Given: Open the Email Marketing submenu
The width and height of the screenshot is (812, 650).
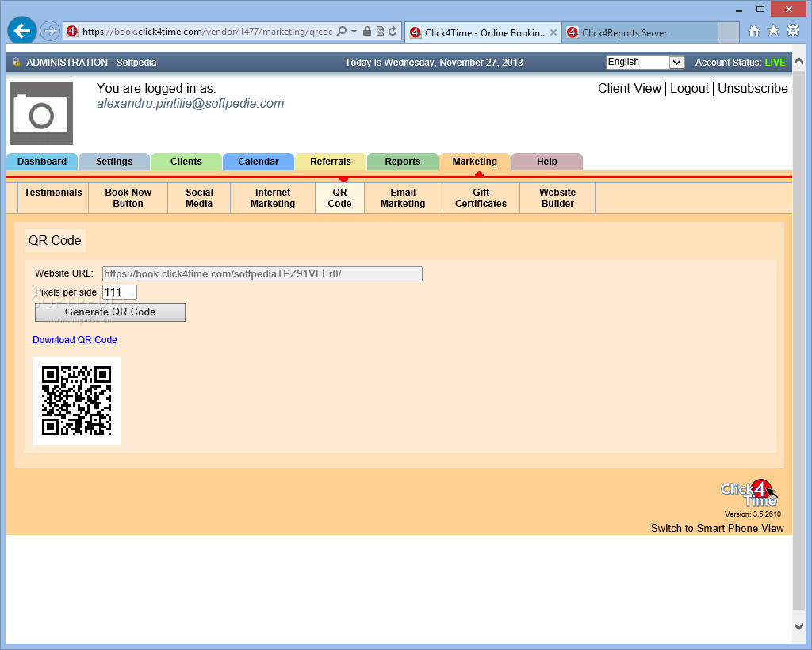Looking at the screenshot, I should click(403, 197).
